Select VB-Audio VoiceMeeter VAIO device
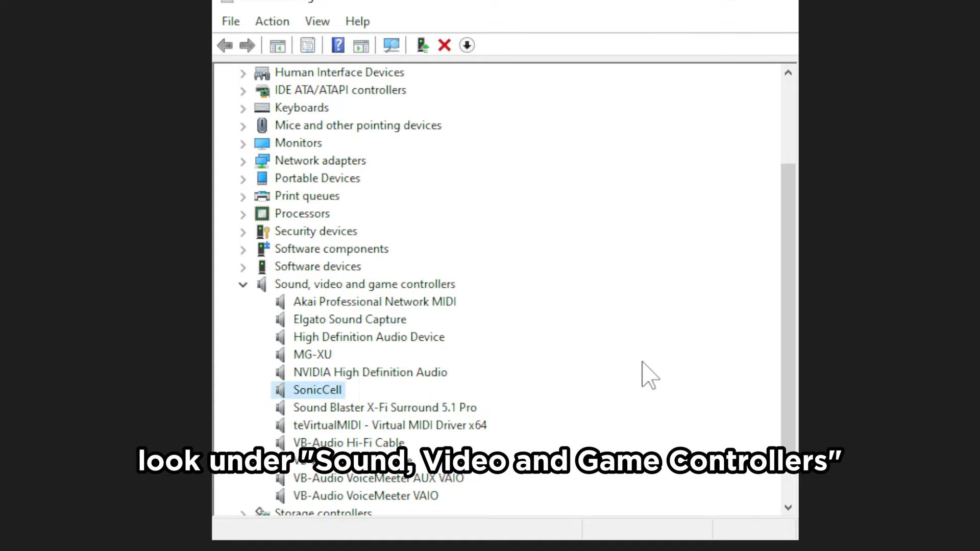This screenshot has height=551, width=980. (365, 496)
